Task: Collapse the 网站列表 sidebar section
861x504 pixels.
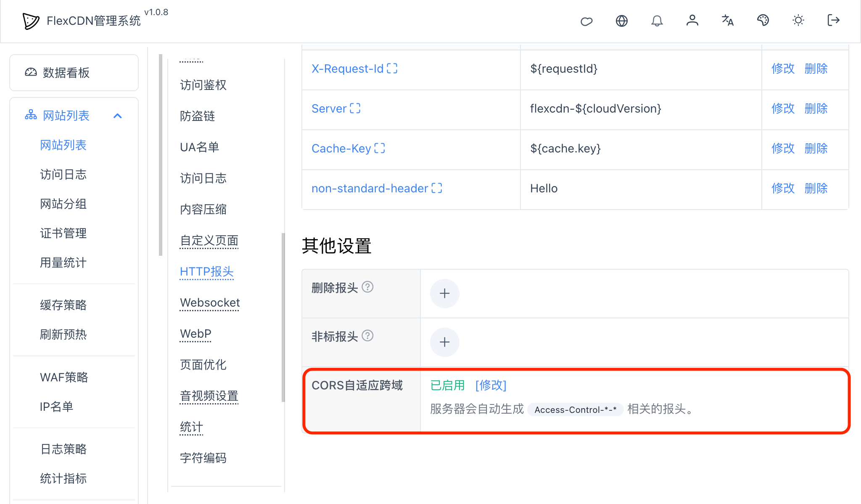Action: [118, 115]
